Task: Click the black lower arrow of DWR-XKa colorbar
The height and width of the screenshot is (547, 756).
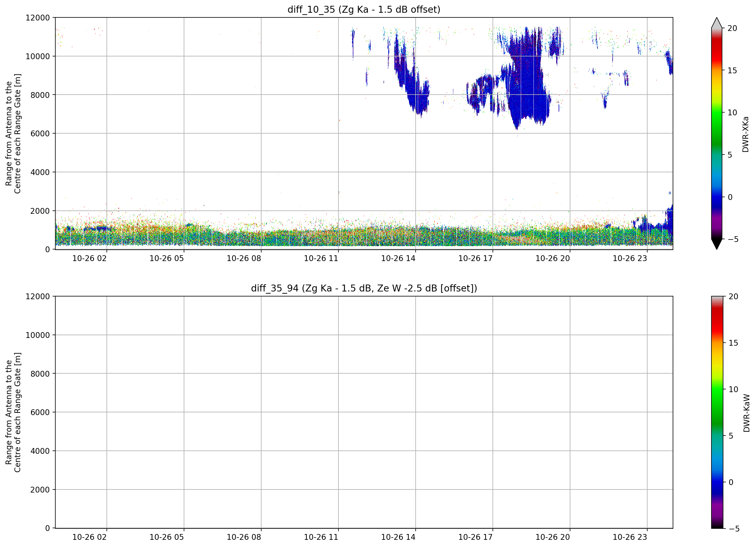Action: (x=717, y=244)
